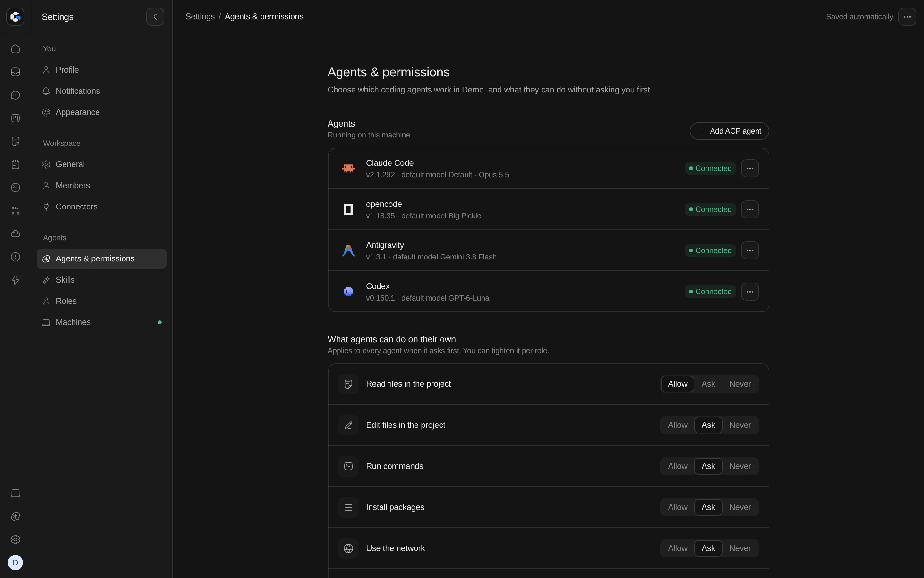Open the calendar icon in rail
The image size is (924, 578).
coord(15,164)
